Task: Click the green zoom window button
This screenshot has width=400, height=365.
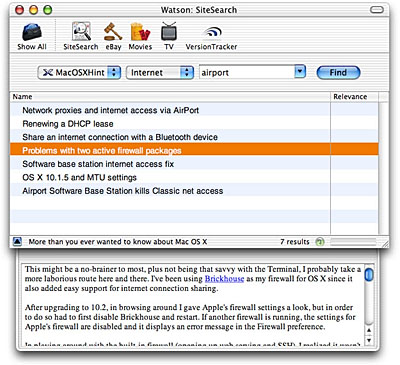Action: tap(48, 10)
